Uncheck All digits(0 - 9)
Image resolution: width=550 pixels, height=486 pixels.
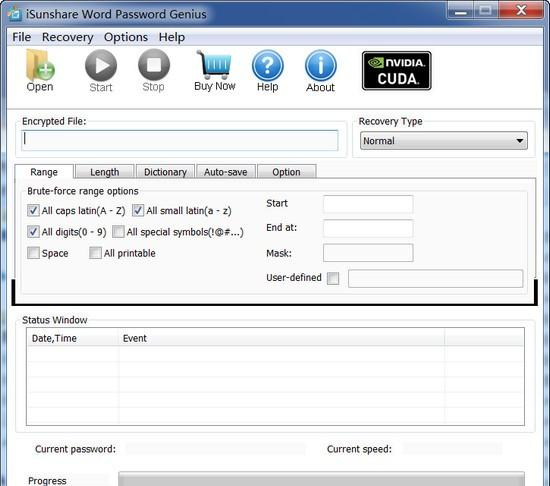(33, 232)
